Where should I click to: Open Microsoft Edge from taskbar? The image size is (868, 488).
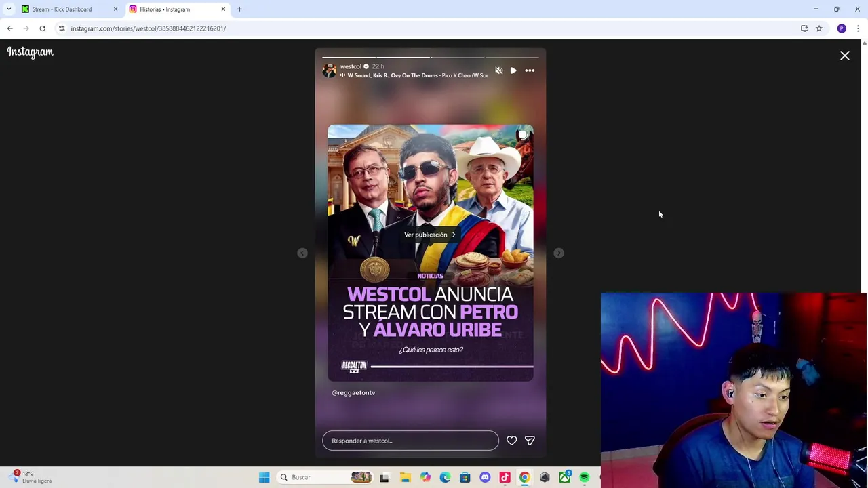(445, 477)
